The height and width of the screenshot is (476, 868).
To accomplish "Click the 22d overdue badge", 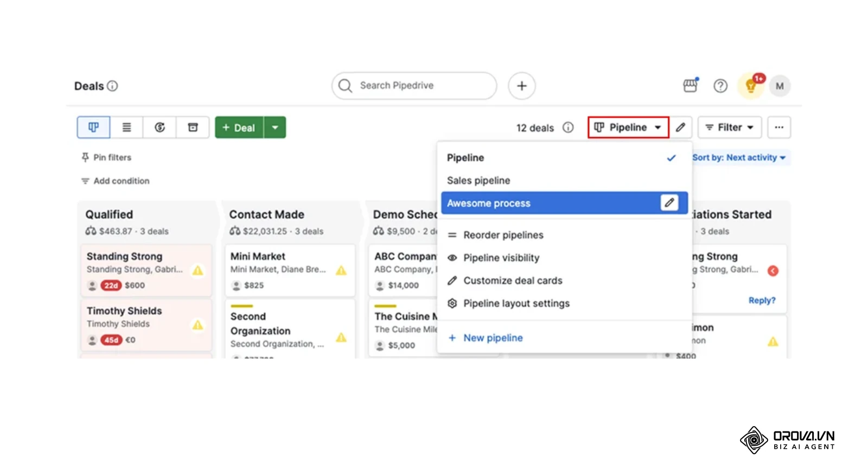I will click(111, 285).
